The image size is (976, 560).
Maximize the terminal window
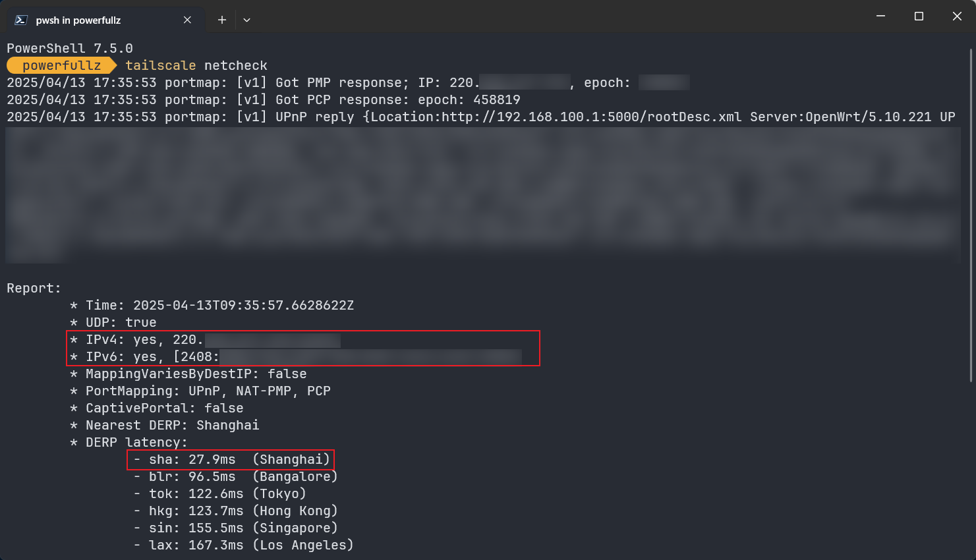tap(919, 16)
